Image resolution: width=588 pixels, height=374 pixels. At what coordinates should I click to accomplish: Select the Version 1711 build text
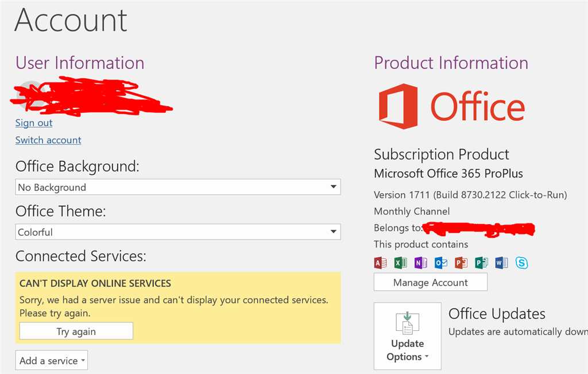pos(470,195)
